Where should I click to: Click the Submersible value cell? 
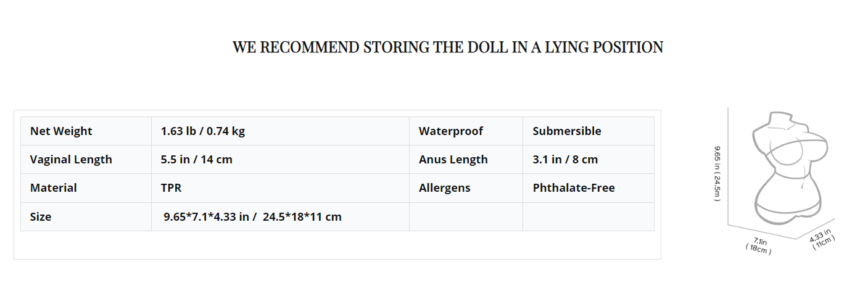(588, 131)
